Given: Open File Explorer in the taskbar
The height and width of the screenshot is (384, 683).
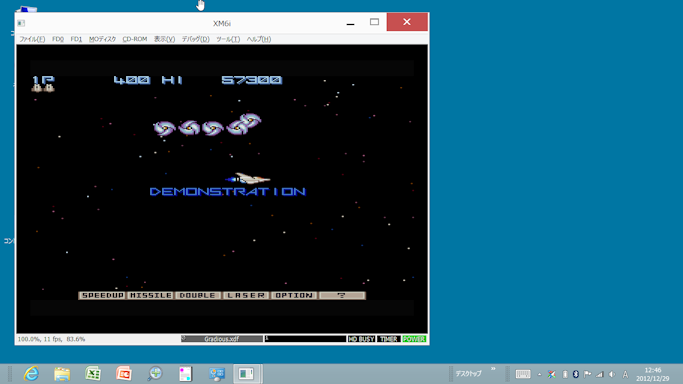Looking at the screenshot, I should (62, 374).
